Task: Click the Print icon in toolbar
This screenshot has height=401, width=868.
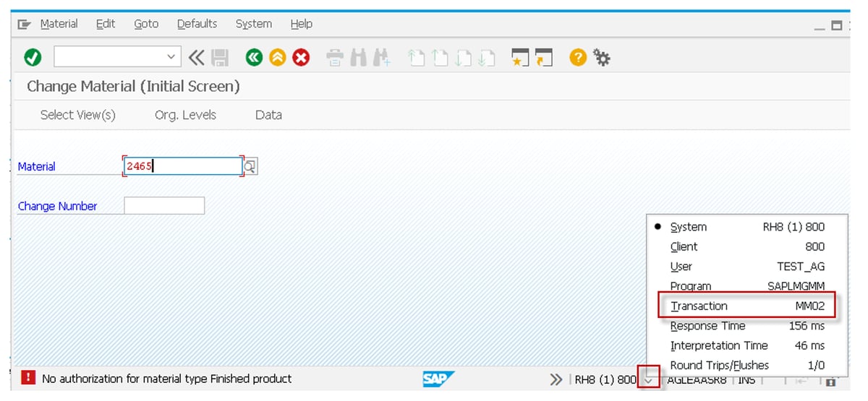Action: tap(334, 58)
